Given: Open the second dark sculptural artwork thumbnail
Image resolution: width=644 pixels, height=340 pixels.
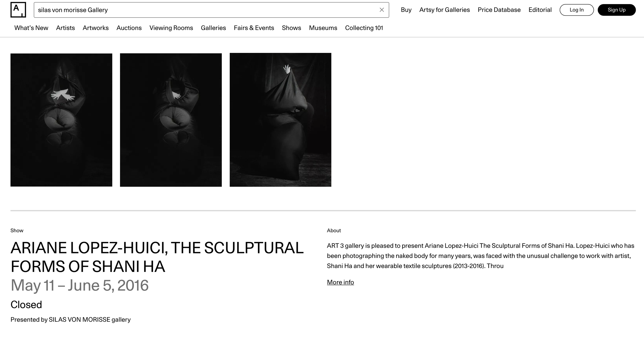Looking at the screenshot, I should pyautogui.click(x=171, y=120).
